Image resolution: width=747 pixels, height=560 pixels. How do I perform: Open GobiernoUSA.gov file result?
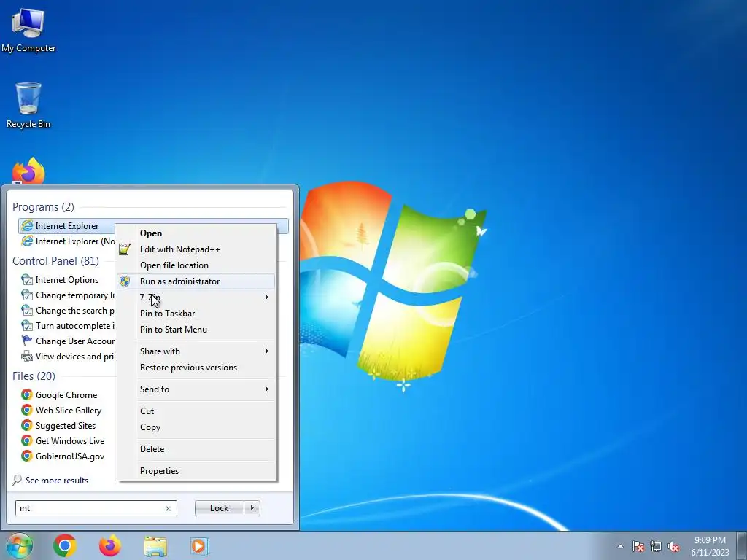pos(63,456)
